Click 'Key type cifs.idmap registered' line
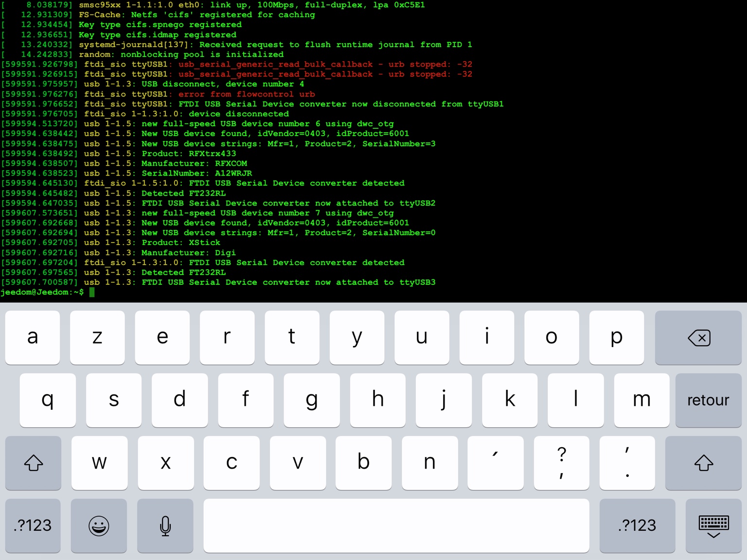 [x=119, y=35]
